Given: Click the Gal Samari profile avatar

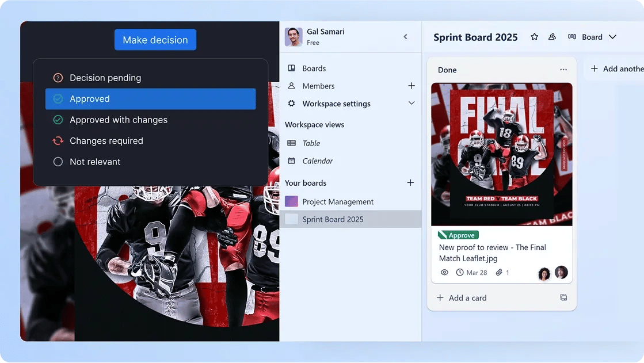Looking at the screenshot, I should tap(294, 37).
